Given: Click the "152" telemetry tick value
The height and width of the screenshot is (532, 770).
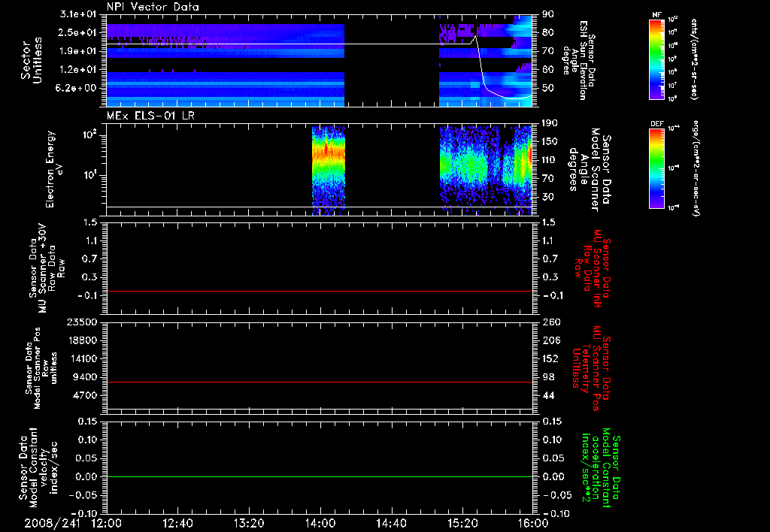Looking at the screenshot, I should click(x=550, y=358).
